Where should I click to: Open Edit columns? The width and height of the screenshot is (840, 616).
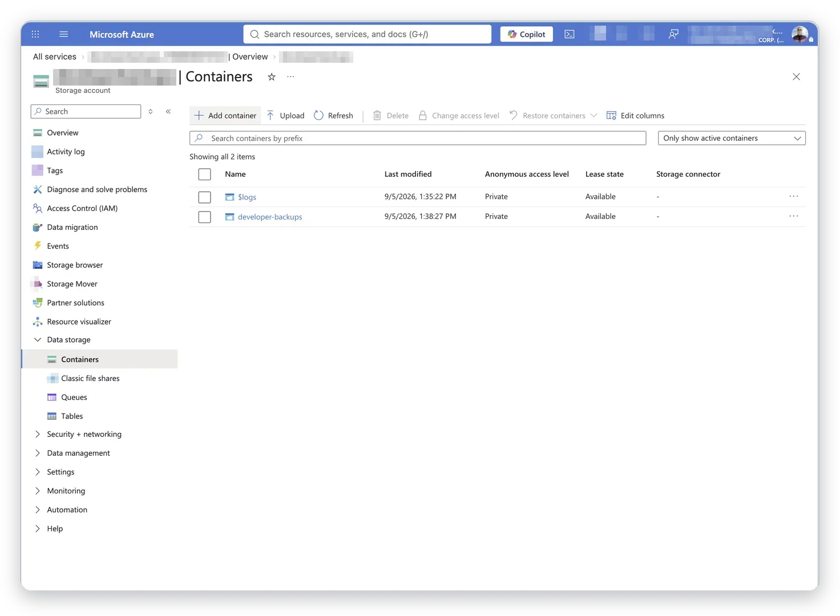point(635,115)
